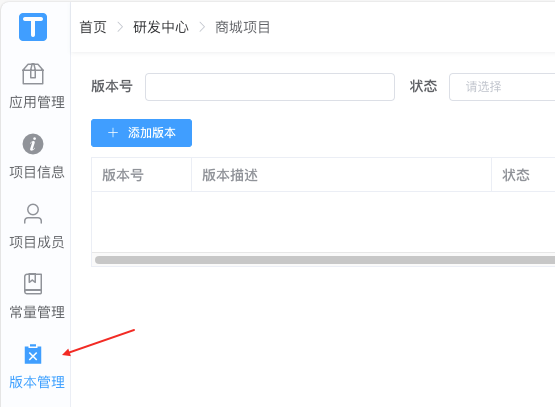Click the blue T logo icon
The image size is (555, 407).
33,27
